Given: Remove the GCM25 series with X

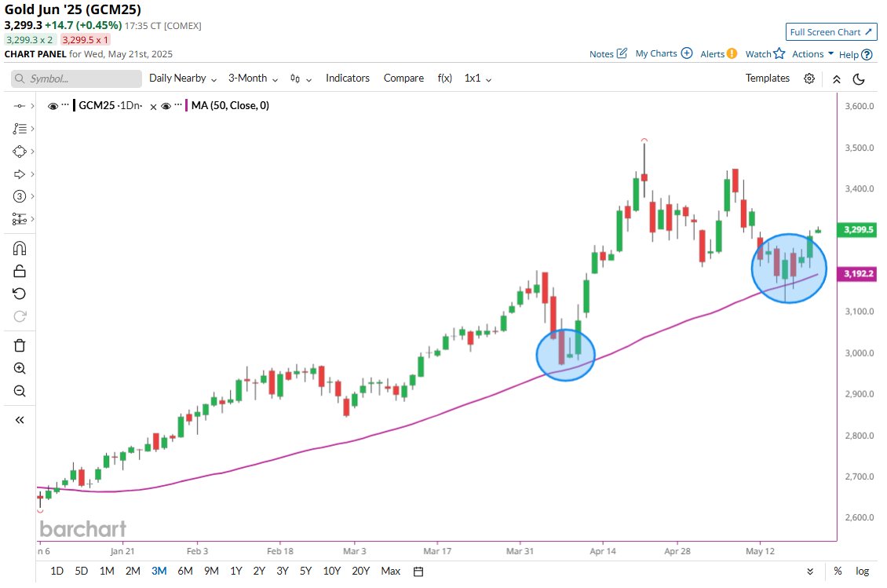Looking at the screenshot, I should coord(153,107).
